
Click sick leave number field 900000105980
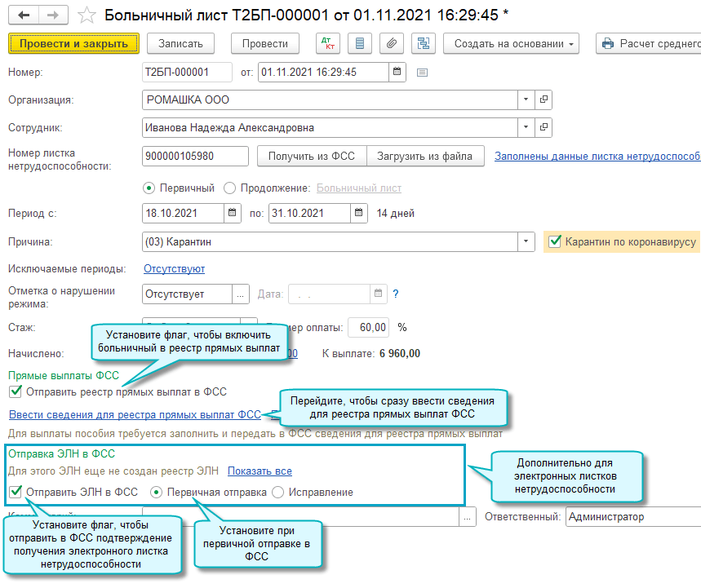pos(195,156)
